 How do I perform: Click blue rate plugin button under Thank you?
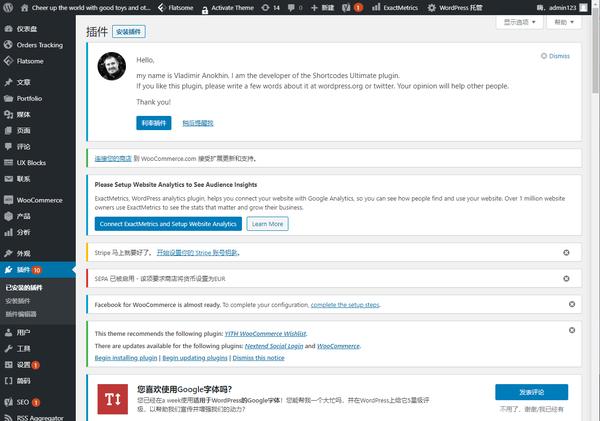[x=153, y=123]
